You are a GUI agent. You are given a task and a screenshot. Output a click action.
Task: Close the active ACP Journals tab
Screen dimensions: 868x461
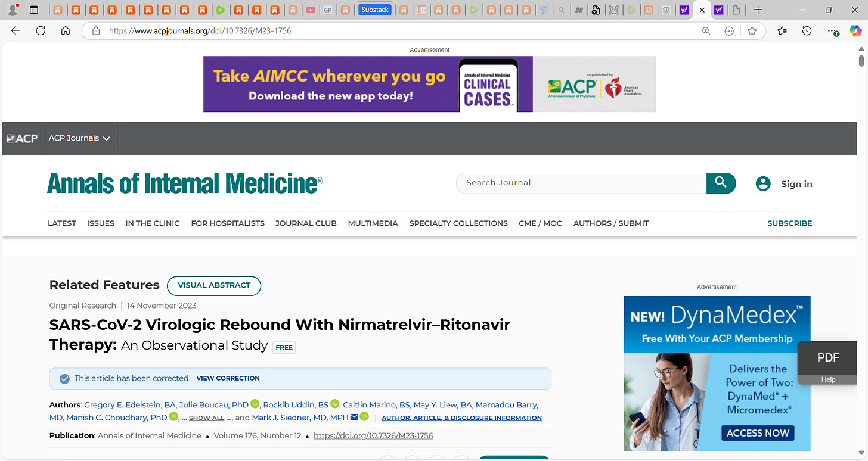pos(702,10)
